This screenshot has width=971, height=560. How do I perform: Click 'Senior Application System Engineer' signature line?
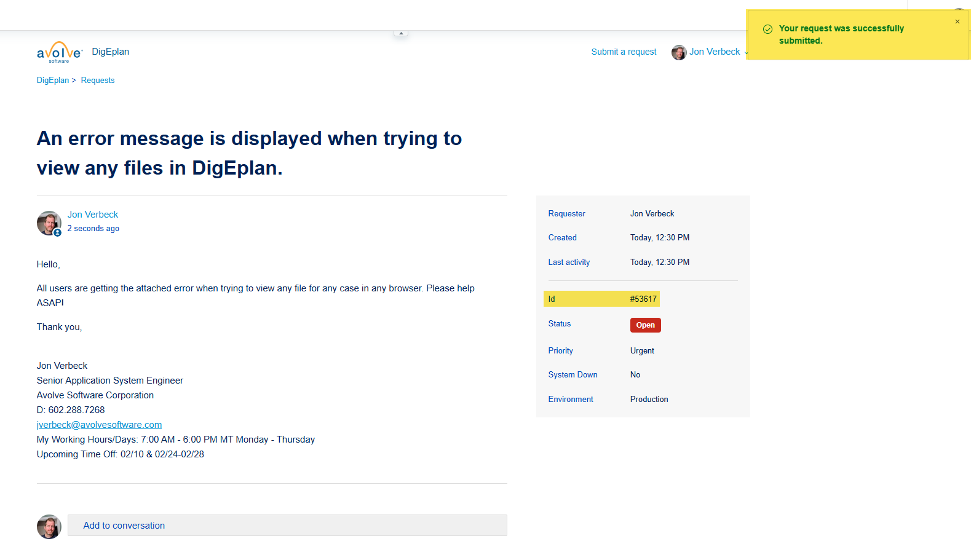(x=110, y=381)
